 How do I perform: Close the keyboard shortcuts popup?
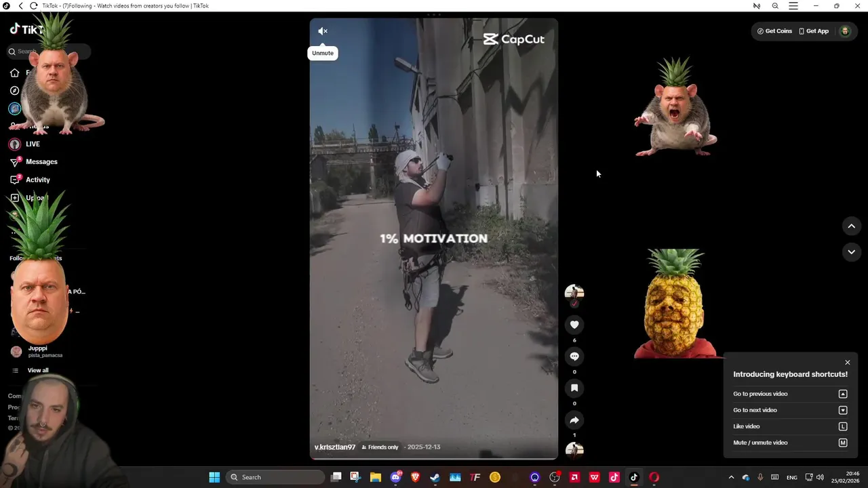pyautogui.click(x=848, y=363)
